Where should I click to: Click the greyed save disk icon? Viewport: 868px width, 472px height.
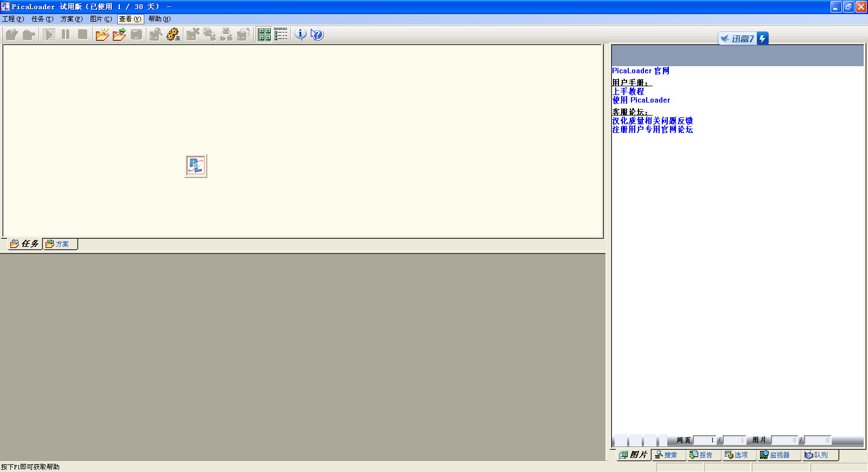coord(136,35)
